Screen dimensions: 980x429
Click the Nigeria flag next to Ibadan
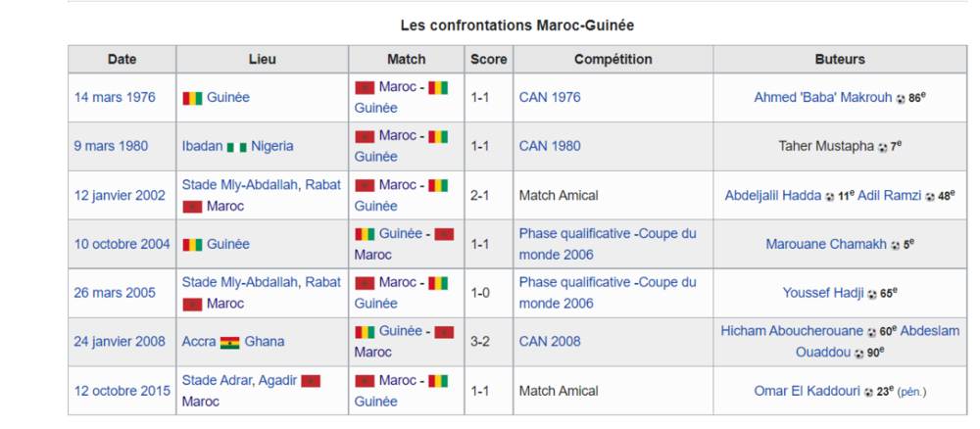(x=237, y=147)
